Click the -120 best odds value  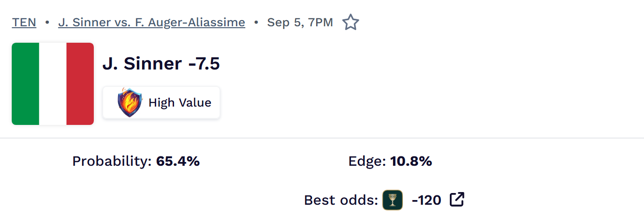coord(426,201)
